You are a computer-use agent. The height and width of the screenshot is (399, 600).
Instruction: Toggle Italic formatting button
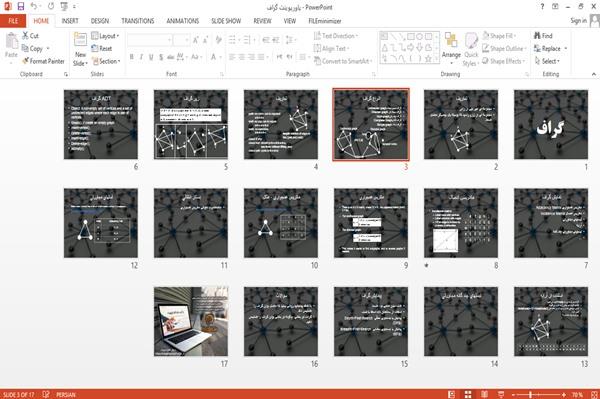point(141,57)
